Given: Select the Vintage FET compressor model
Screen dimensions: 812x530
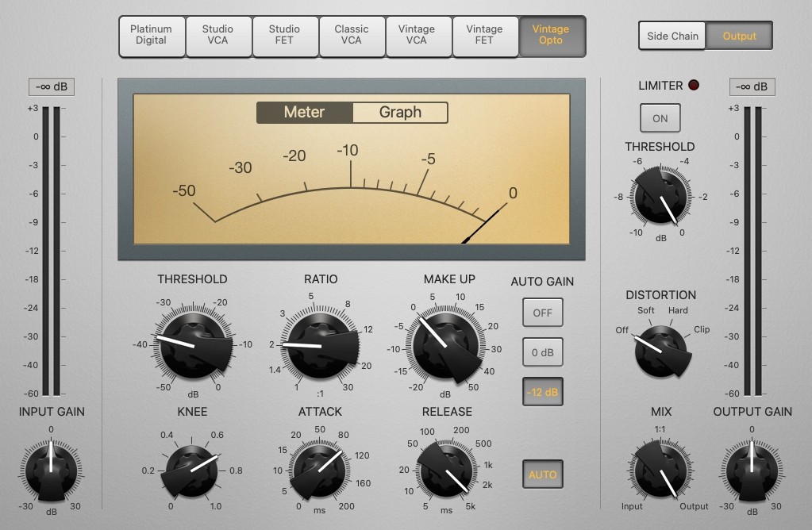Looking at the screenshot, I should coord(485,36).
